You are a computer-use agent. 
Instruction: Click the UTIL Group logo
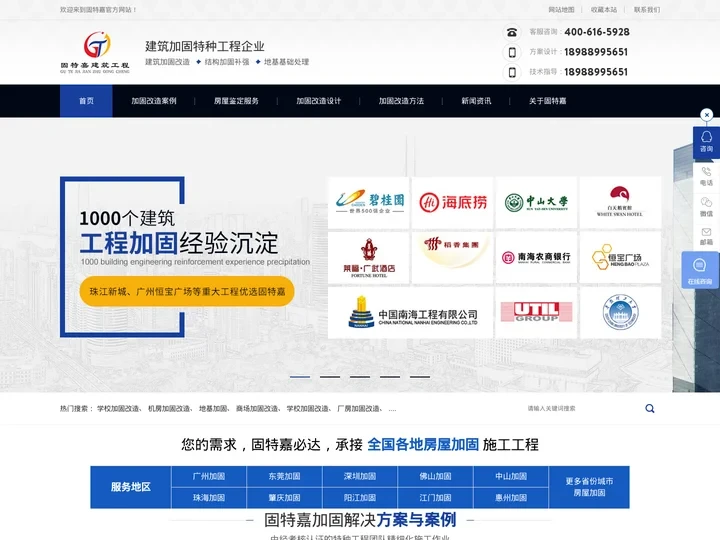point(536,313)
